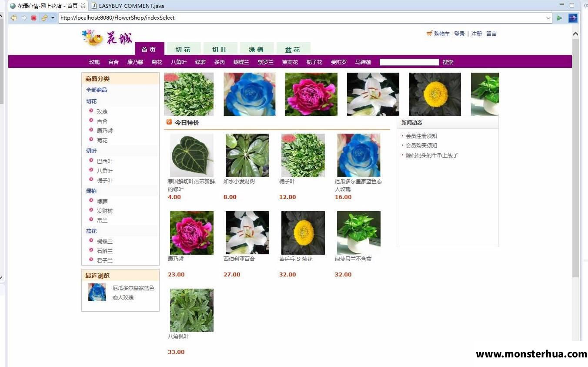
Task: Open 巴西叶 in category sidebar
Action: tap(105, 161)
